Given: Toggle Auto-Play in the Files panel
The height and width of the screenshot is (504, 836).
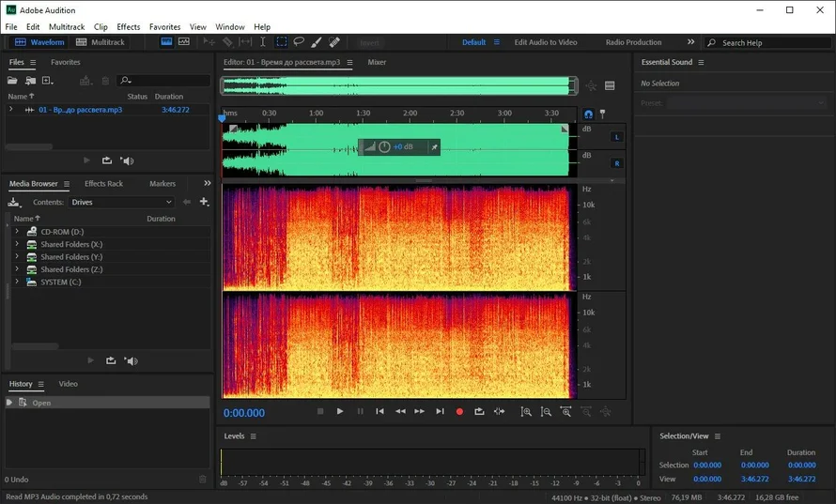Looking at the screenshot, I should tap(127, 160).
